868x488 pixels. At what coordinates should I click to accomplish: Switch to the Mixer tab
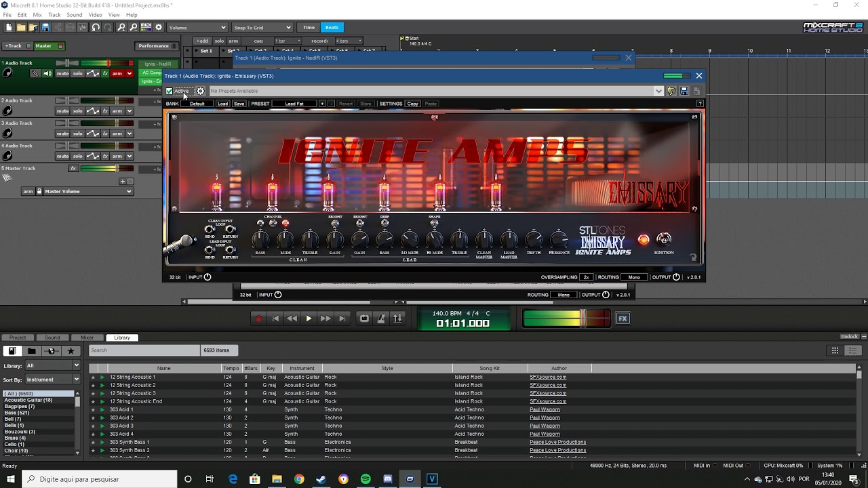click(87, 338)
